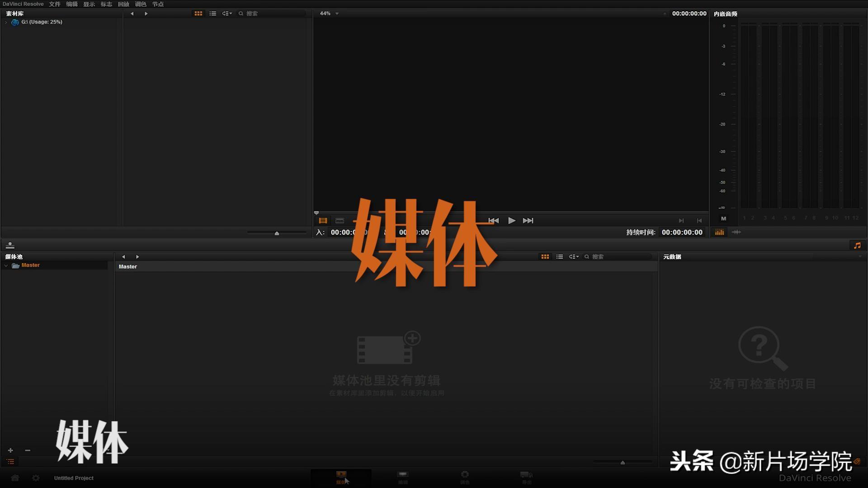The image size is (868, 488).
Task: Switch media pool to thumbnail view
Action: [x=545, y=257]
